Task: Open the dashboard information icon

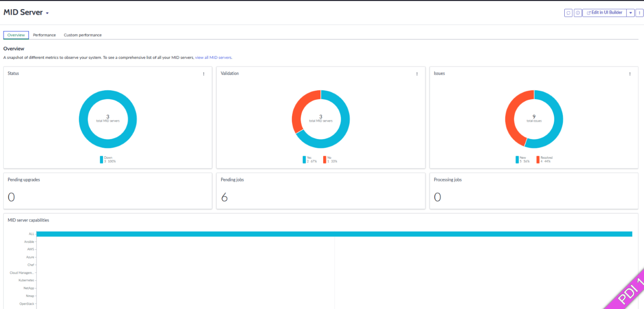Action: click(578, 13)
